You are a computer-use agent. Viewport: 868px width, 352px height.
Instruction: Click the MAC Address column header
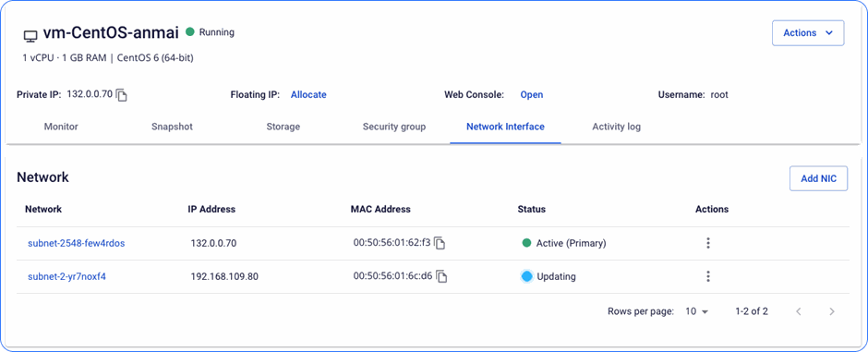click(x=380, y=209)
